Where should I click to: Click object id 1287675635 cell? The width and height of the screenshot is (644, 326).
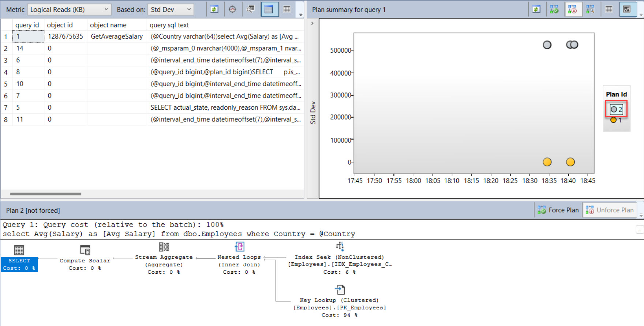point(65,37)
